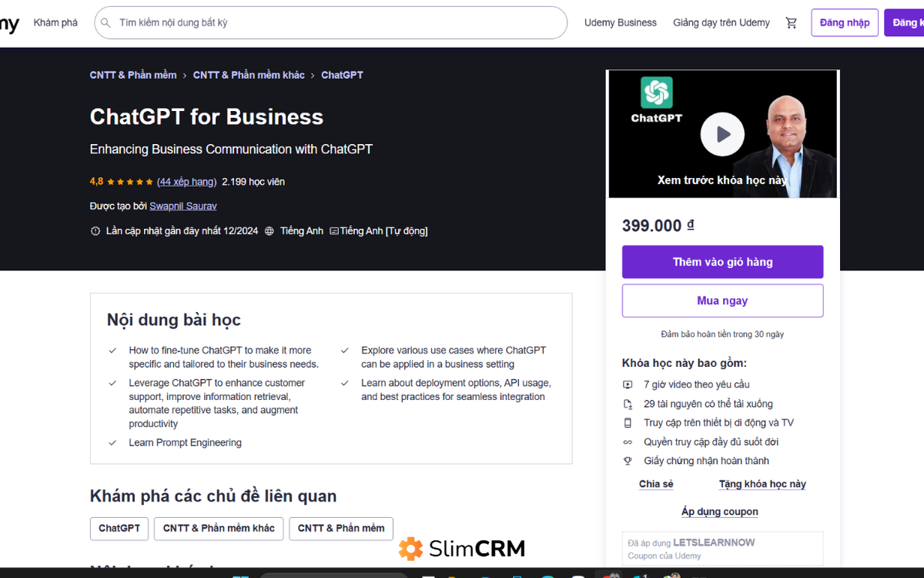This screenshot has width=924, height=578.
Task: Click the first breadcrumb chevron separator
Action: click(x=185, y=76)
